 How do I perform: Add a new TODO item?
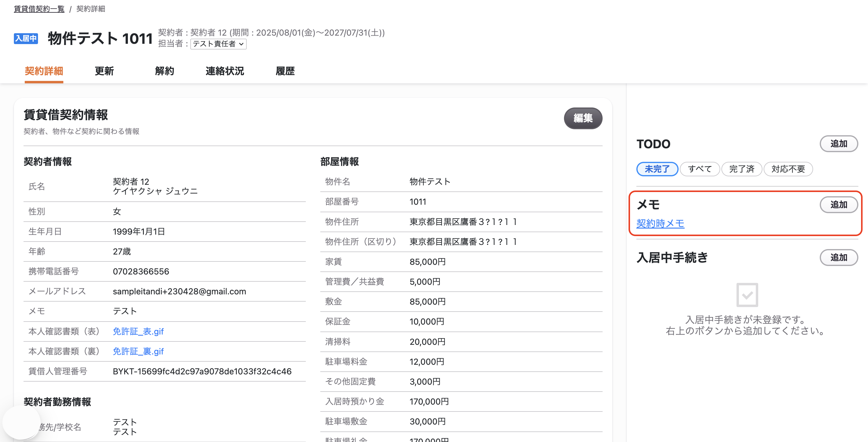pyautogui.click(x=839, y=144)
